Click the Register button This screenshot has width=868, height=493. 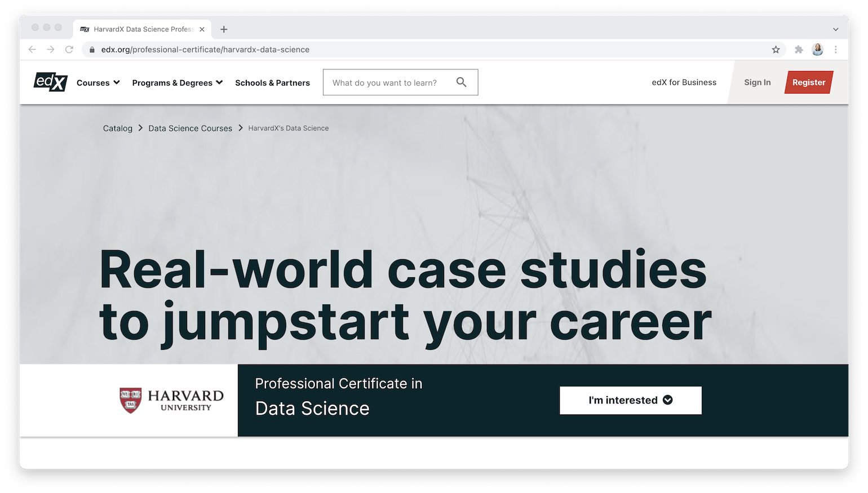pyautogui.click(x=808, y=82)
